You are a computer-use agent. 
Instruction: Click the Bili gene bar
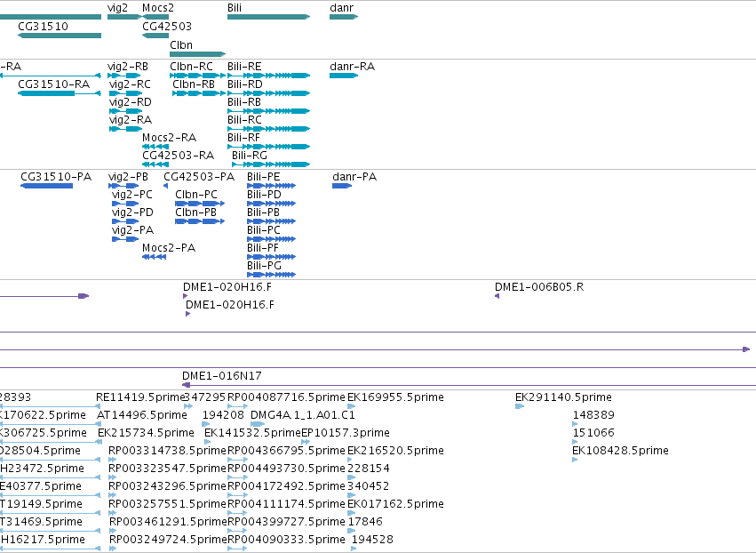tap(268, 17)
